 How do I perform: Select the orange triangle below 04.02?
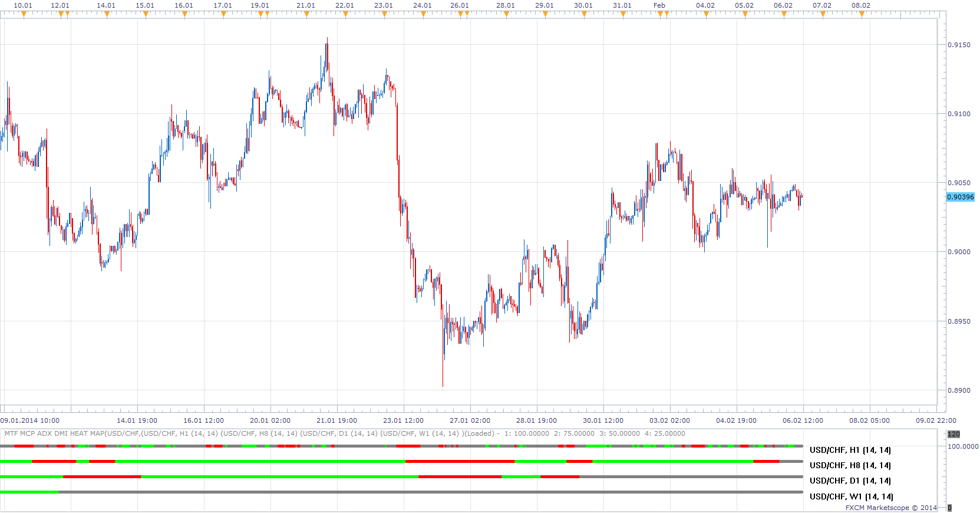coord(706,15)
